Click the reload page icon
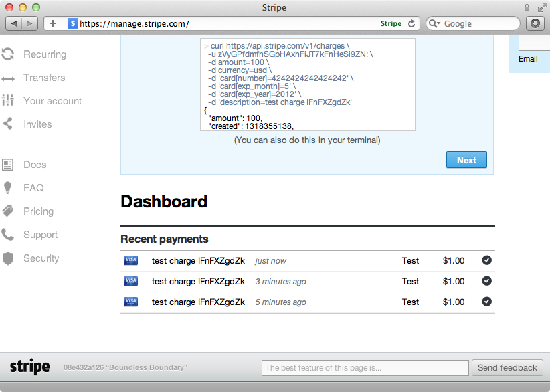This screenshot has width=550, height=392. tap(411, 23)
